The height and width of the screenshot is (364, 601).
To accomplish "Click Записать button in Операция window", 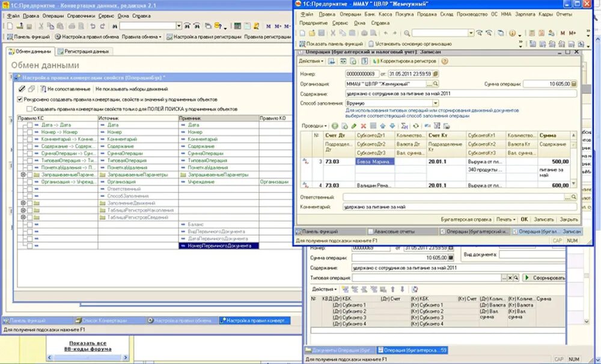I will tap(543, 220).
